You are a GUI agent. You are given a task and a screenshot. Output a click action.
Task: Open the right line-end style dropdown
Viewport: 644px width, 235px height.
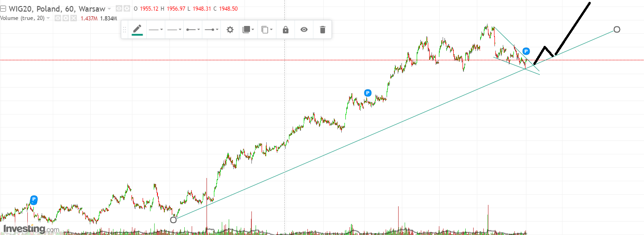pos(212,30)
